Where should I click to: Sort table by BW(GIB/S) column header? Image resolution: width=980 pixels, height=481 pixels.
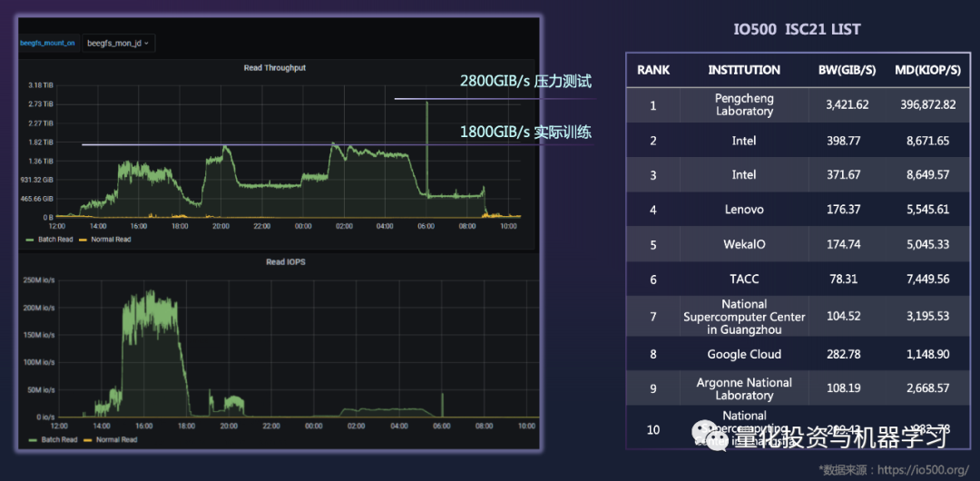click(847, 70)
